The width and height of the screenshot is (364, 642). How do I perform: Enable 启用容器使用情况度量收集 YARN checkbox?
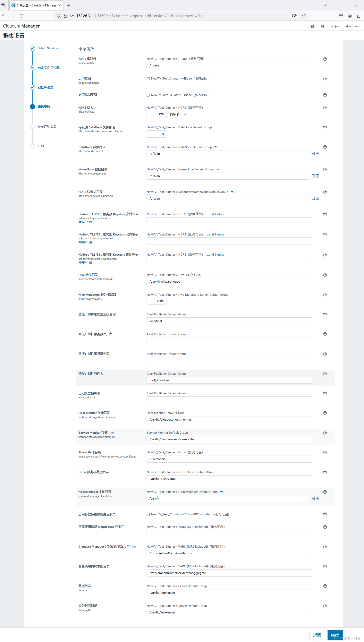[x=148, y=515]
